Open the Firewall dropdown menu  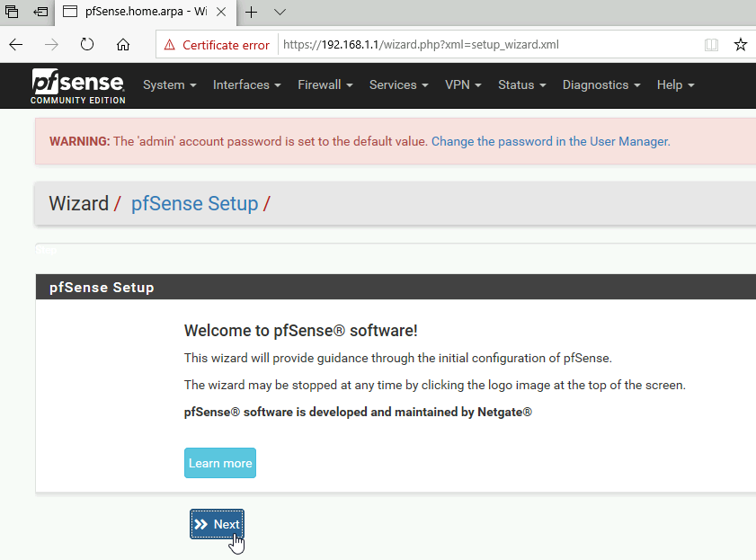tap(325, 84)
